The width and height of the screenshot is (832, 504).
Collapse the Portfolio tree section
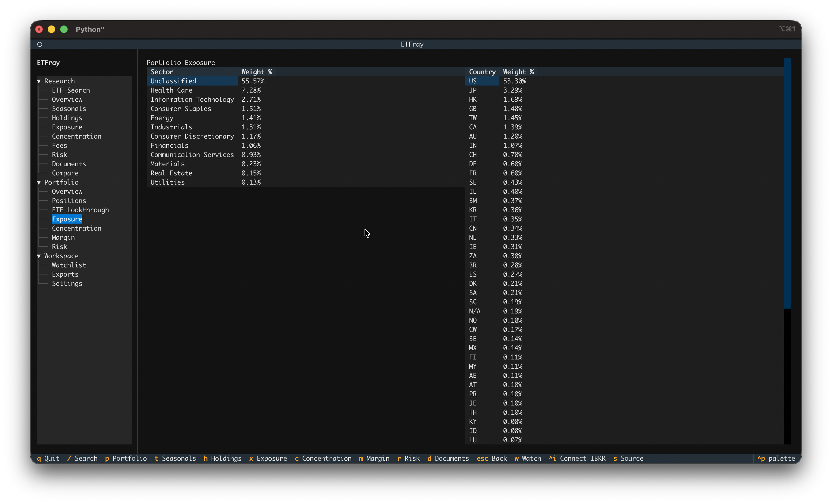[39, 182]
